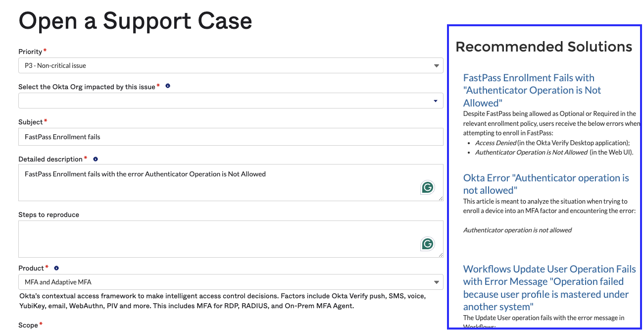Open the Workflows Update User Operation article
This screenshot has width=644, height=330.
click(549, 287)
